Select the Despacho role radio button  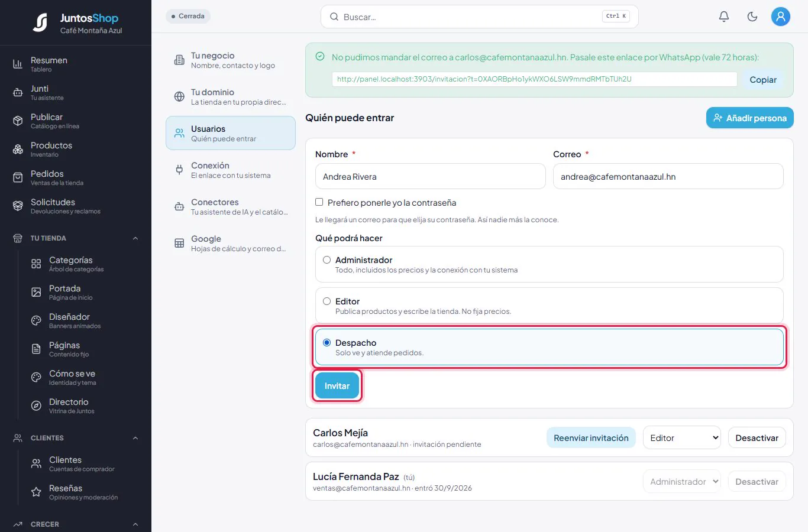[x=327, y=342]
